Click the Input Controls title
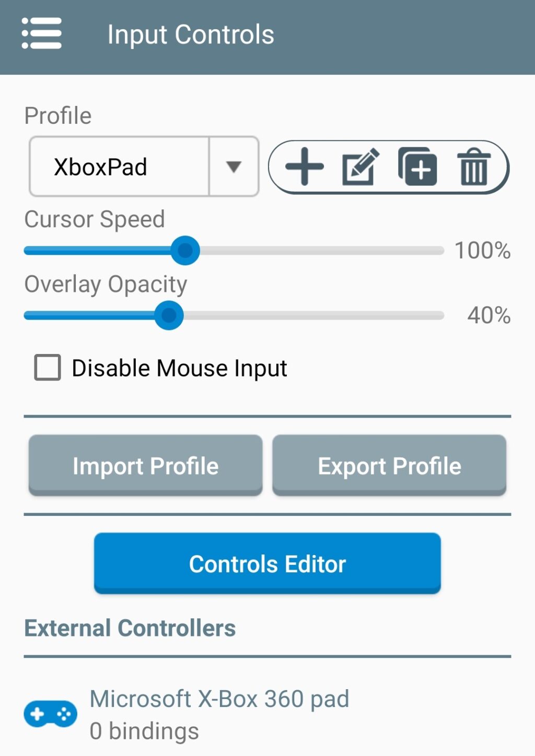Screen dimensions: 535x756 [x=190, y=34]
